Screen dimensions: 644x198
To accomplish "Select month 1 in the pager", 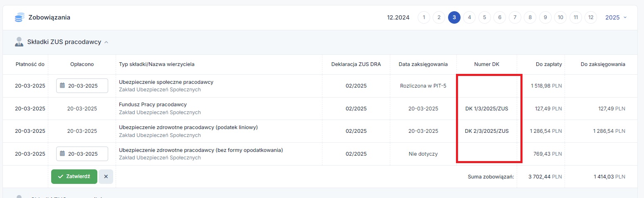I will (x=424, y=17).
